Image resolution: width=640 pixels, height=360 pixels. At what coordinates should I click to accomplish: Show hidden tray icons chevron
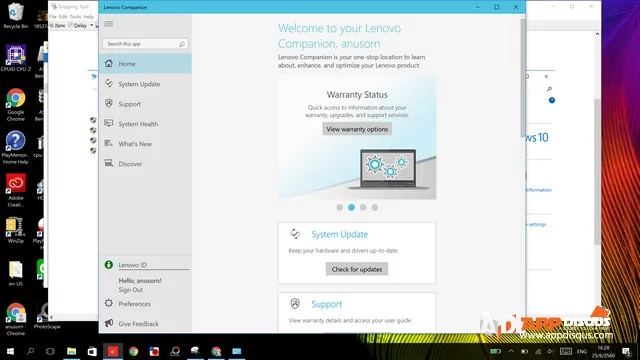coord(511,351)
